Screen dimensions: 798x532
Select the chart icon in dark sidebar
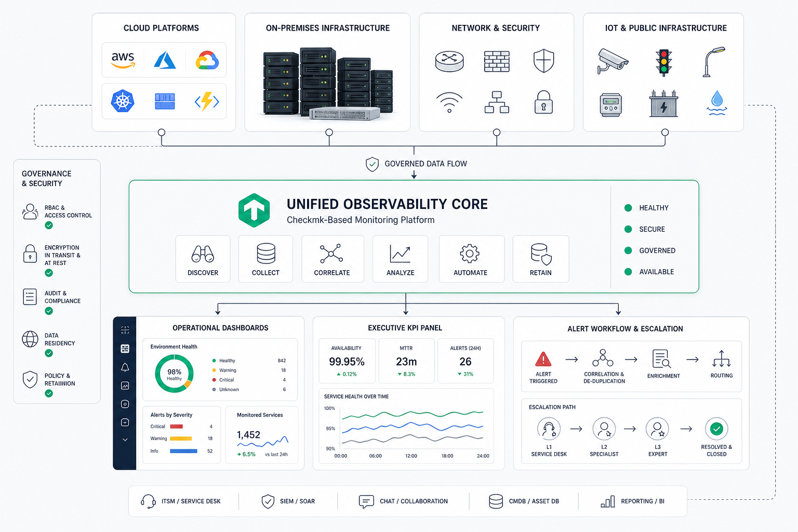pos(125,385)
